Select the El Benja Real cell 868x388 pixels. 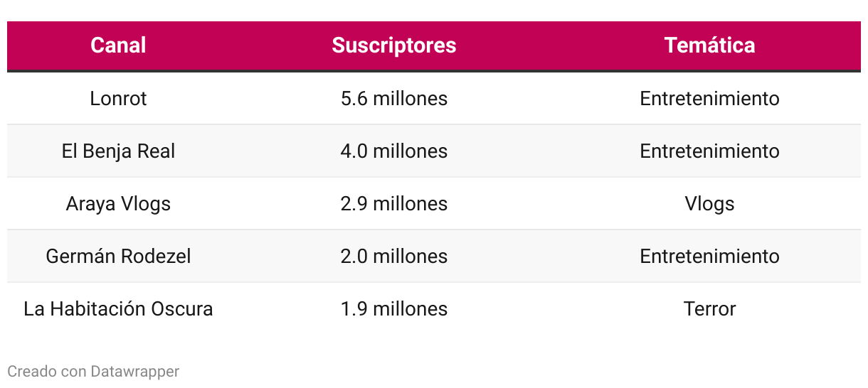118,151
